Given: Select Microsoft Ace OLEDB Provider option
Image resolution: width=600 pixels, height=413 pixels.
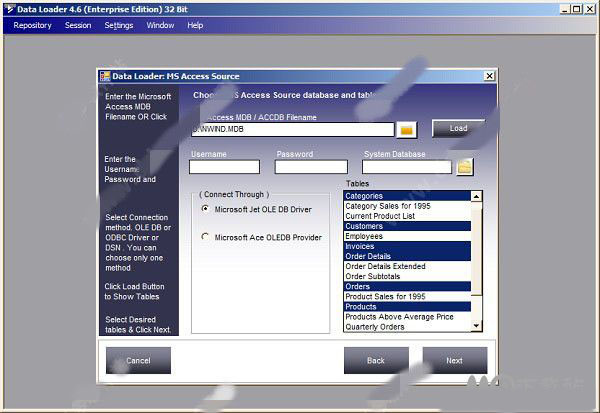Looking at the screenshot, I should [206, 237].
